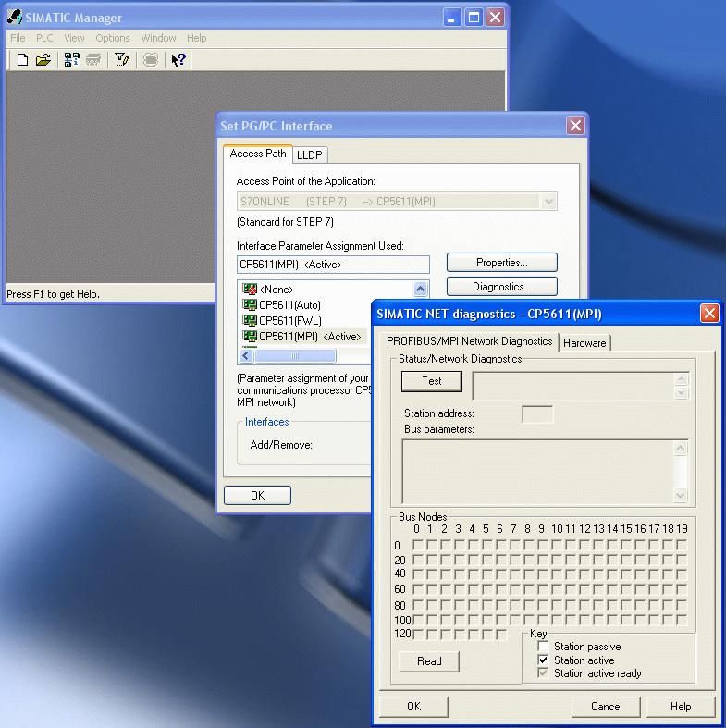The width and height of the screenshot is (726, 728).
Task: Check bus node column 19 in row 100
Action: point(682,620)
